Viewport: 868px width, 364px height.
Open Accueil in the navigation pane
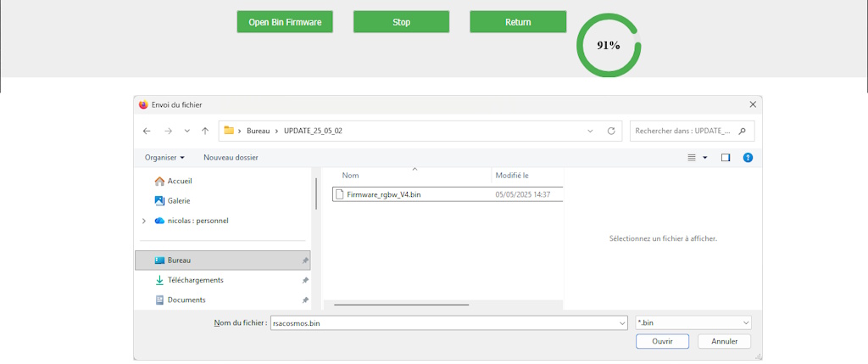[x=179, y=181]
